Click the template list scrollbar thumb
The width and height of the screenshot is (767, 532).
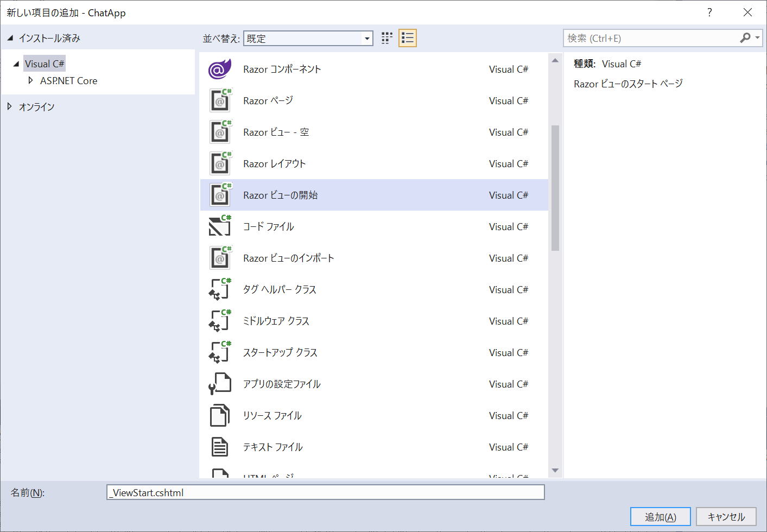[555, 188]
